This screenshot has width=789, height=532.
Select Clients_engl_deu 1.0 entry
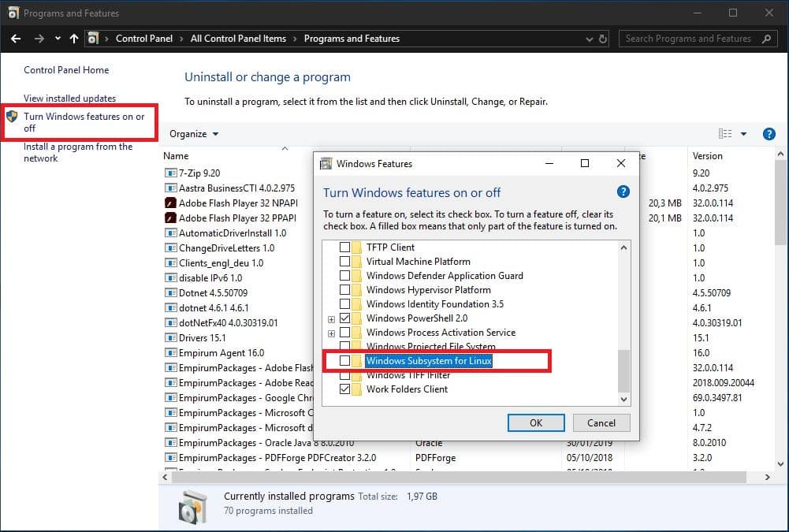pyautogui.click(x=221, y=263)
